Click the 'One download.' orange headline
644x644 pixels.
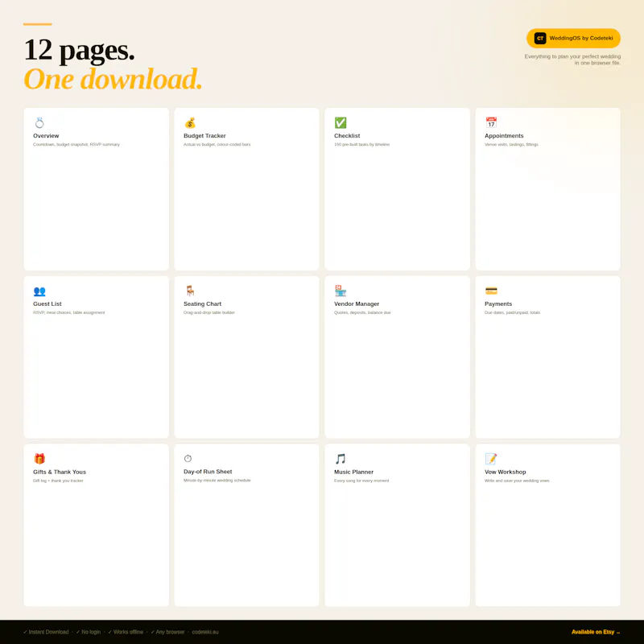113,79
